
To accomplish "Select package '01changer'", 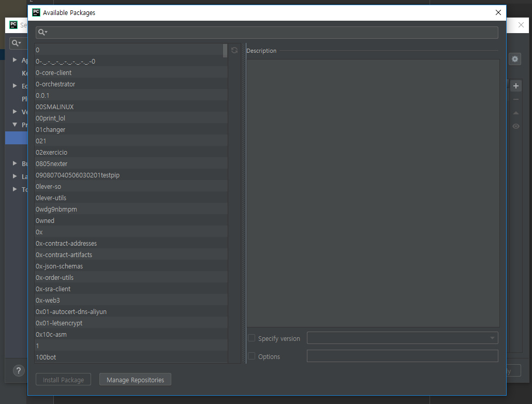I will (131, 129).
